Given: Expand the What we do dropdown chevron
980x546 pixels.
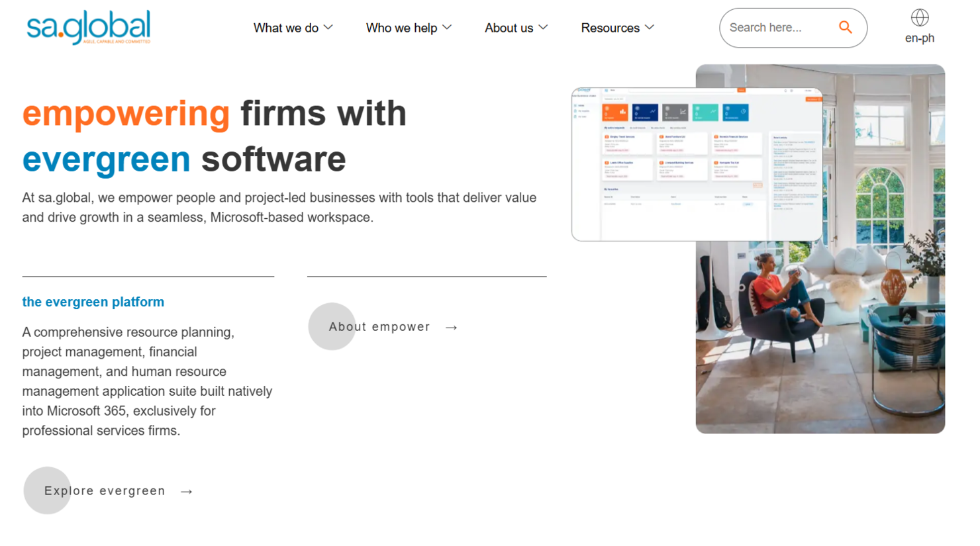Looking at the screenshot, I should point(329,28).
